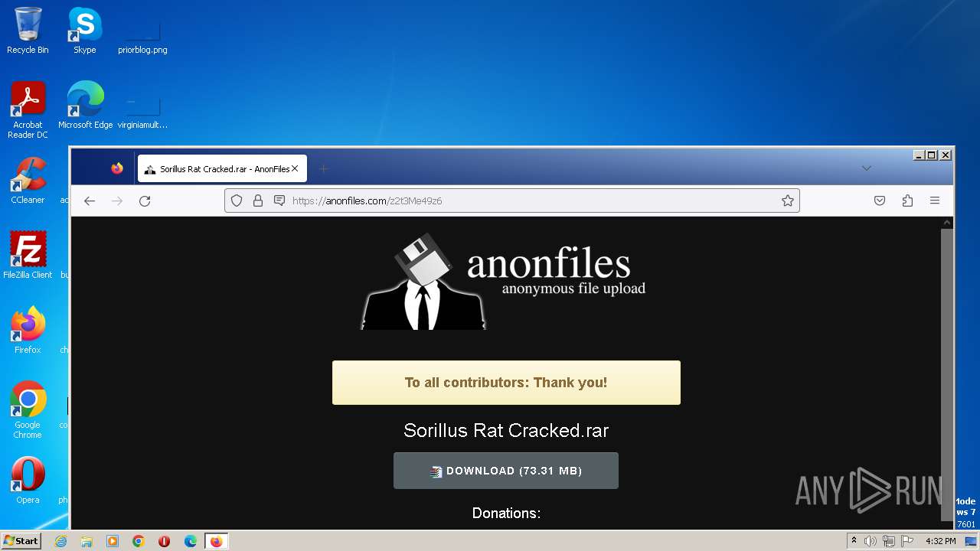Select the Sorillus Rat Cracked.rar tab

[x=222, y=168]
